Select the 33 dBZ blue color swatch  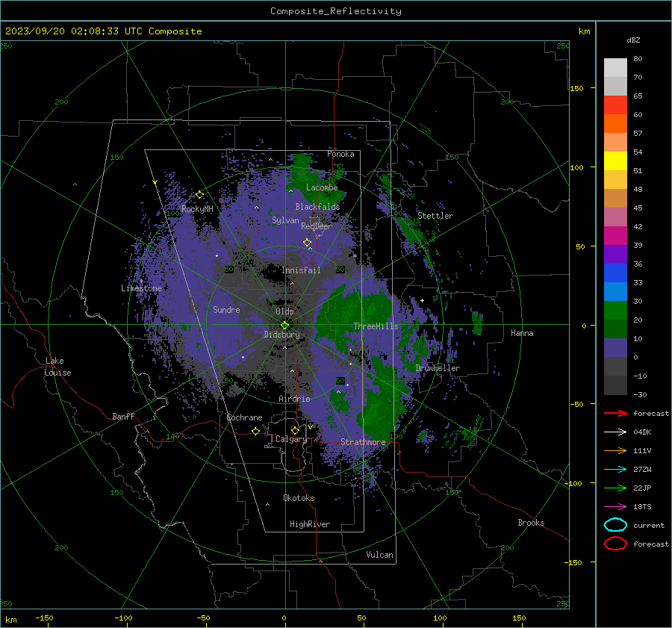tap(615, 273)
